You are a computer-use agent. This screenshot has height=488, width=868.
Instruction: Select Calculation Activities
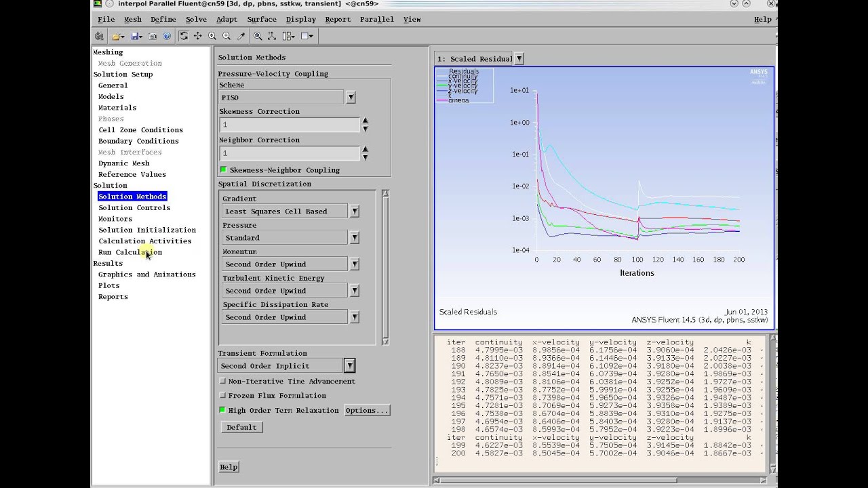tap(145, 241)
